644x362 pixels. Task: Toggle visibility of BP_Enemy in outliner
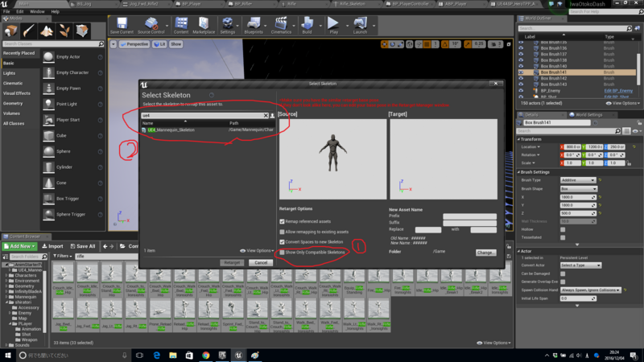pos(521,91)
